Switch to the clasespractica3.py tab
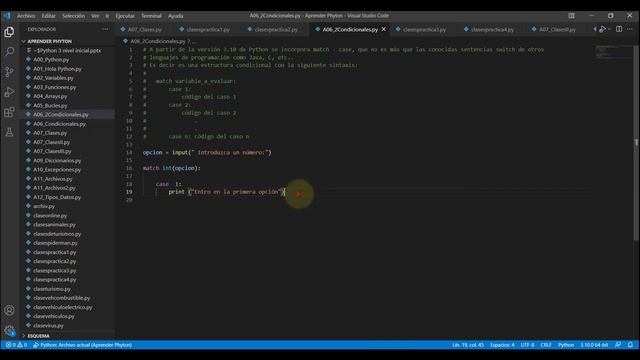The width and height of the screenshot is (640, 360). coord(424,29)
